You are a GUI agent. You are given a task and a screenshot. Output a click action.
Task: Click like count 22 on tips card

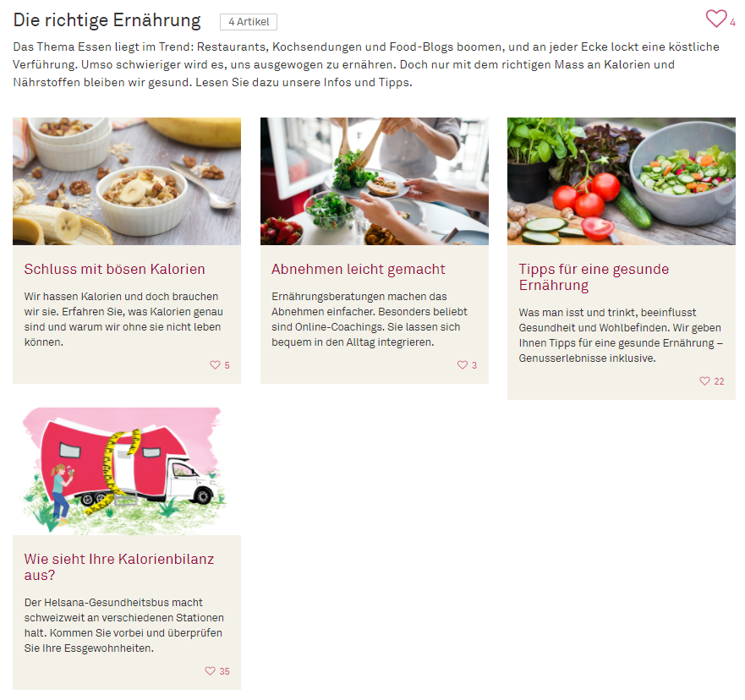(719, 381)
